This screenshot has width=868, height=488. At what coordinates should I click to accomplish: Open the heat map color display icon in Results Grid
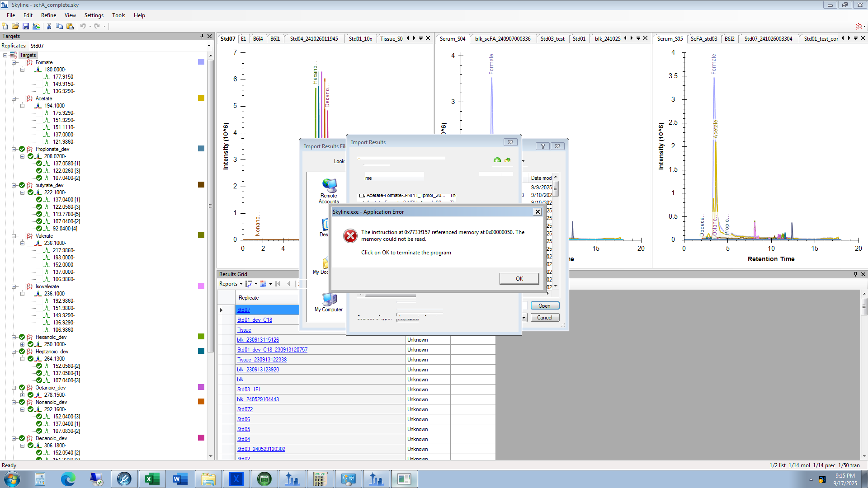click(x=263, y=284)
